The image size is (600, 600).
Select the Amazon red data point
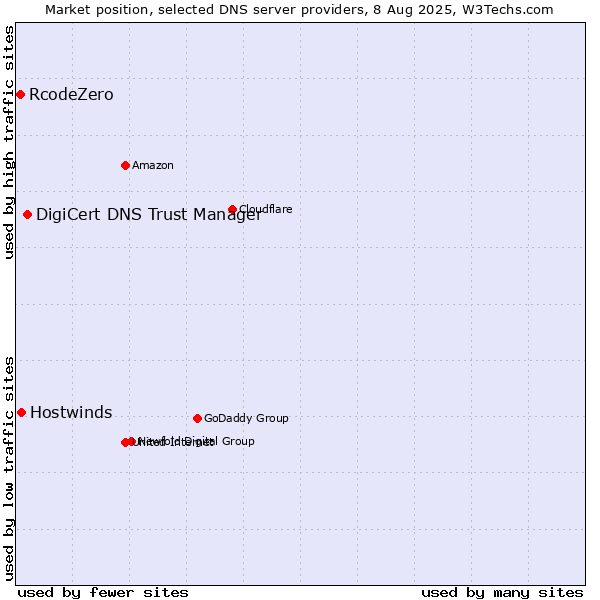[x=125, y=166]
